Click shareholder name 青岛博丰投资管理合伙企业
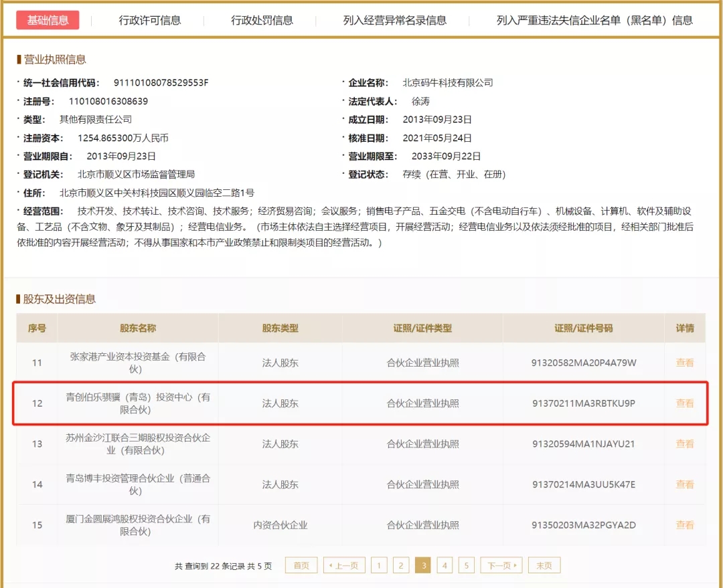 click(x=138, y=484)
